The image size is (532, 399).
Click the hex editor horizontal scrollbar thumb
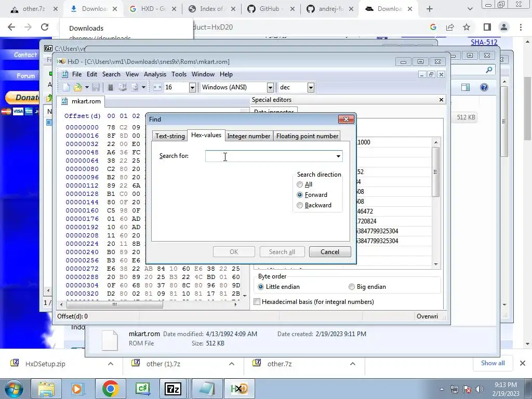tap(115, 304)
